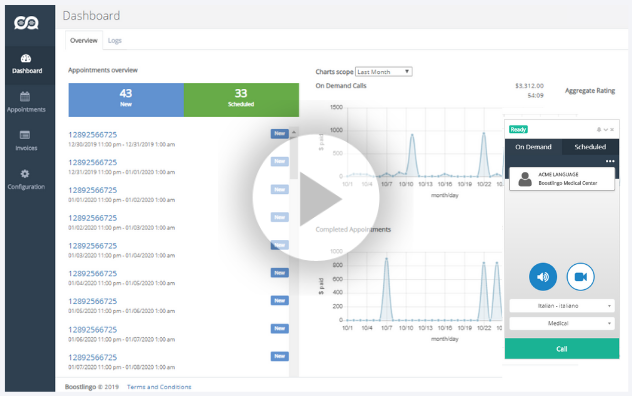Viewport: 632px width, 396px height.
Task: Open Appointments from the sidebar
Action: click(26, 102)
